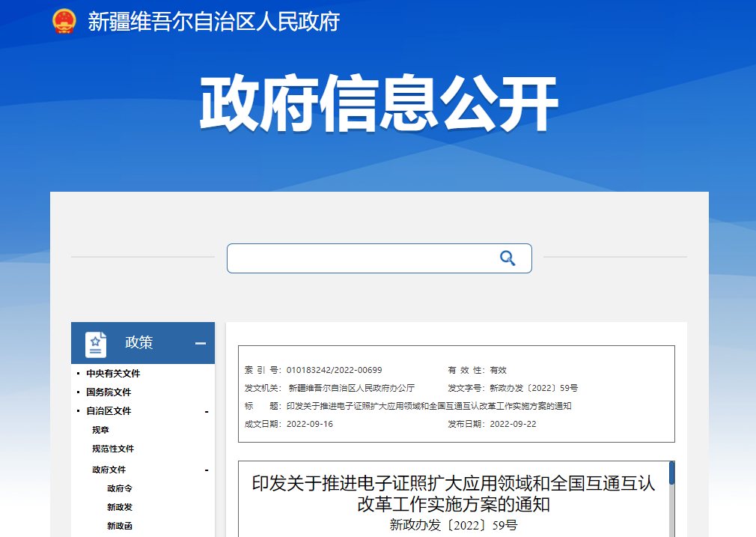
Task: Click the 政策 panel header tab
Action: tap(143, 343)
